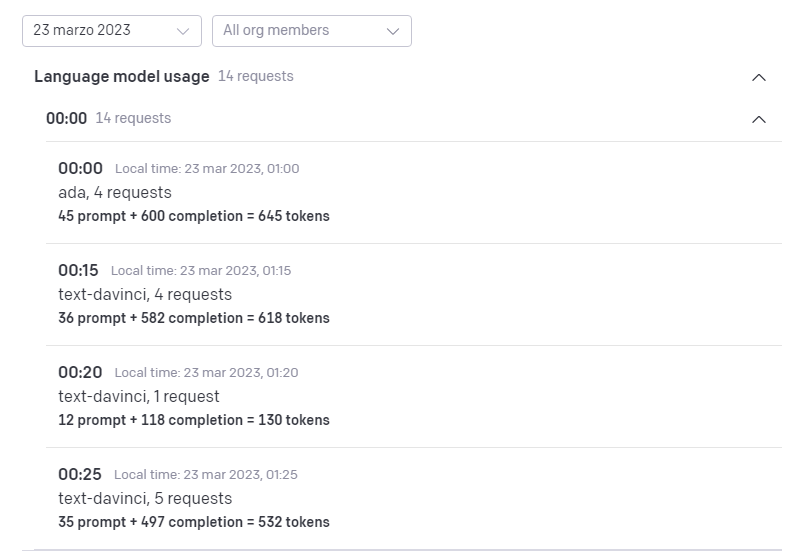Click the 00:15 usage entry timestamp

click(78, 270)
